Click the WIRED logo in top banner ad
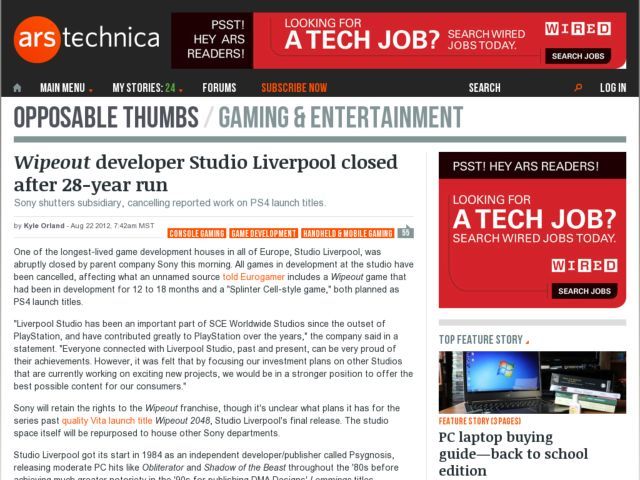Screen dimensions: 640x480 pos(578,29)
